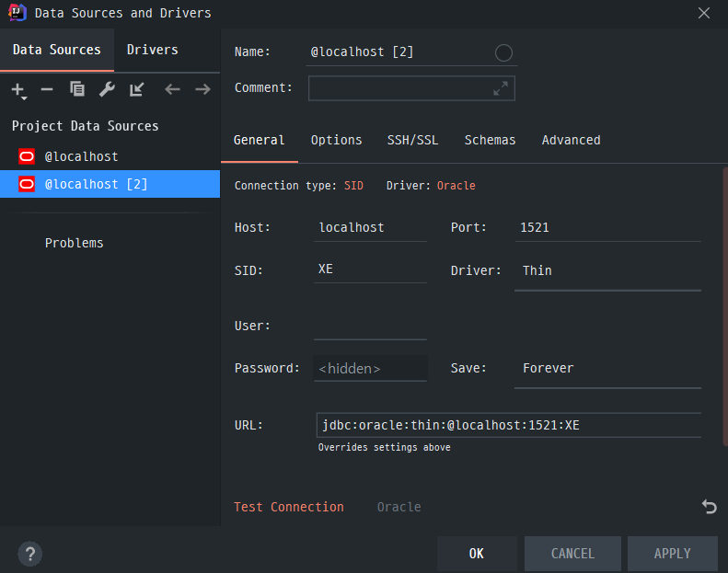This screenshot has height=573, width=728.
Task: Click the Remove data source minus icon
Action: tap(47, 89)
